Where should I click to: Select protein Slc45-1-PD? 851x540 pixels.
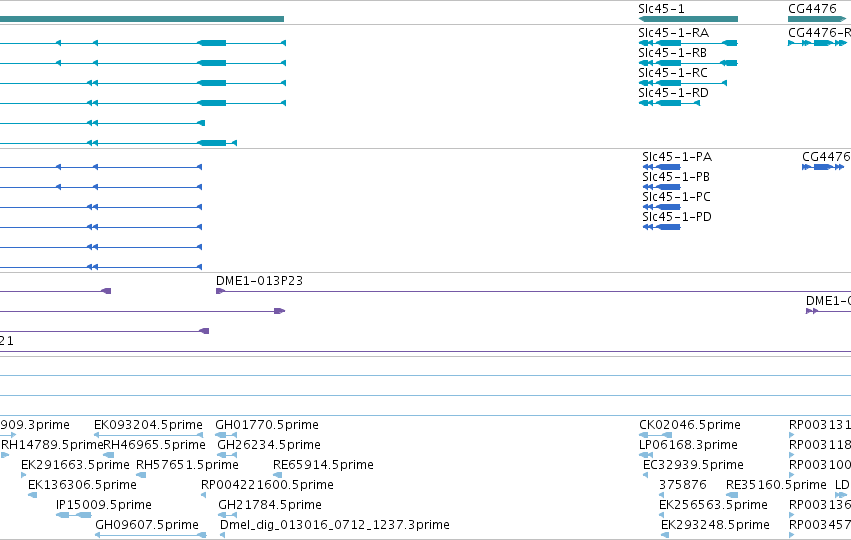pyautogui.click(x=661, y=227)
